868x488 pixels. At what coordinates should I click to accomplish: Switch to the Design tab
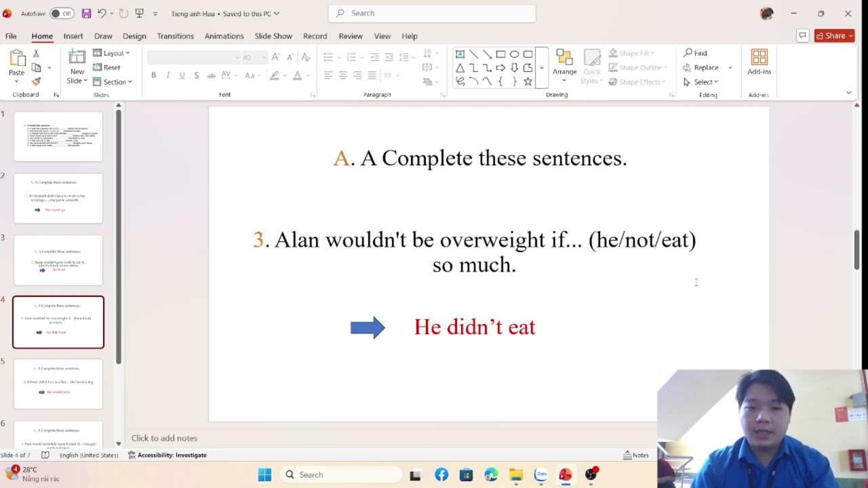134,36
